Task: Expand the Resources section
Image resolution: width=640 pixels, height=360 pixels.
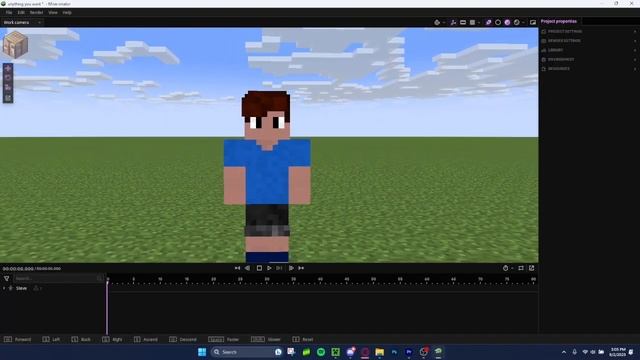Action: click(589, 69)
